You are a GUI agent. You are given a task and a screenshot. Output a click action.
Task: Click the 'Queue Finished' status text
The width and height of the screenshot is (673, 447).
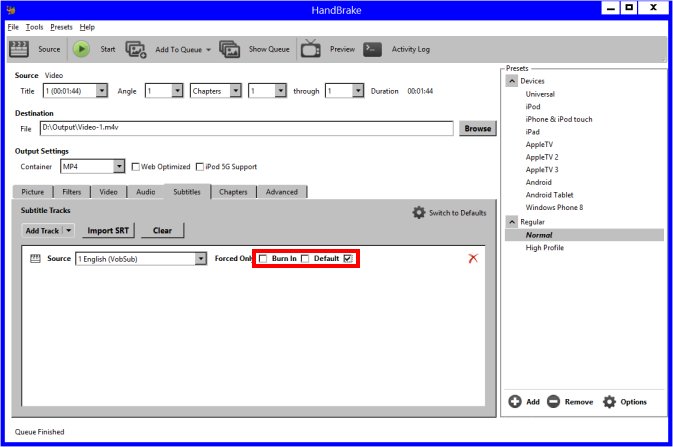39,432
